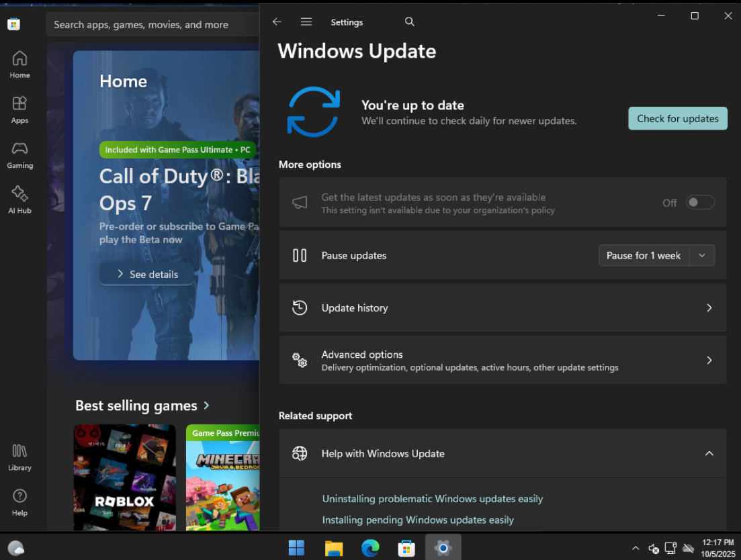Image resolution: width=741 pixels, height=560 pixels.
Task: Open Microsoft Edge from the taskbar
Action: click(x=370, y=548)
